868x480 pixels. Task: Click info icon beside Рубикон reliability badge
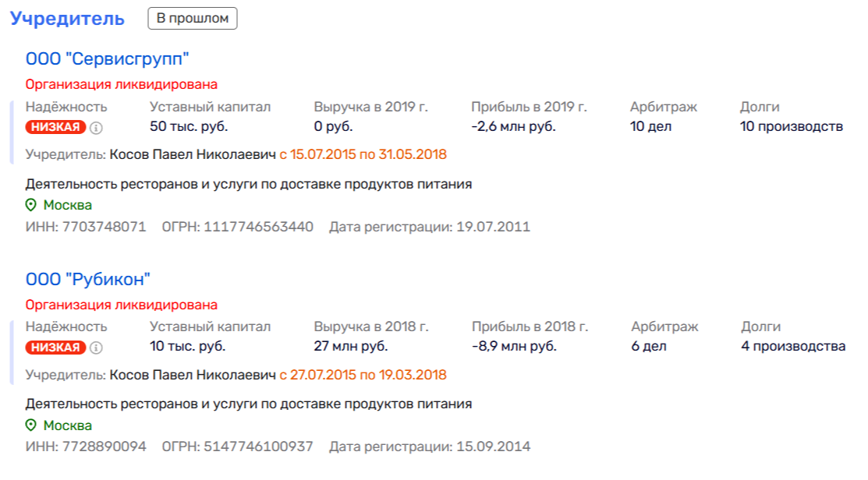(x=95, y=348)
